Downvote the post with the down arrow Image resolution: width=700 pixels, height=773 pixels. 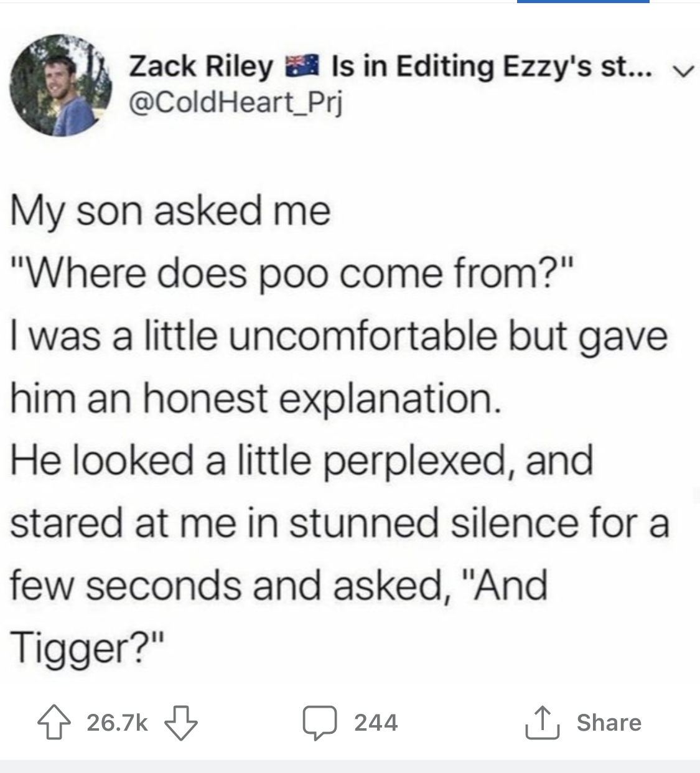(181, 723)
